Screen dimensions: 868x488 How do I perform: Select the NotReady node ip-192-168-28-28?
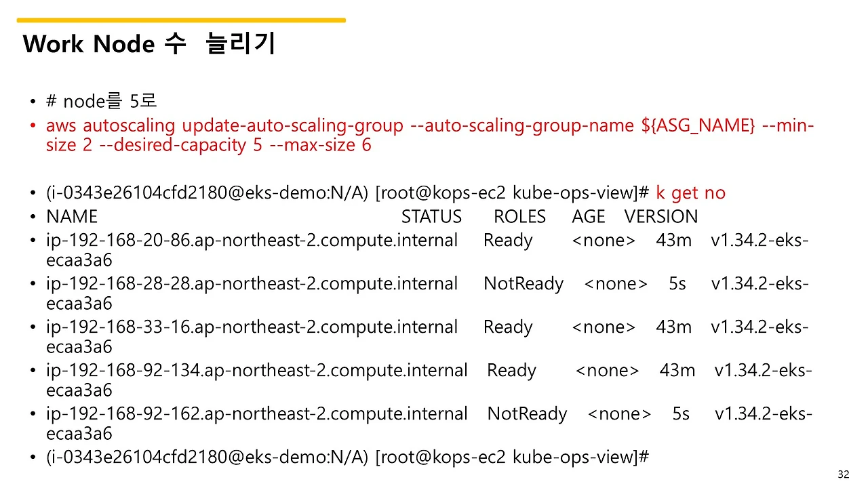point(251,283)
